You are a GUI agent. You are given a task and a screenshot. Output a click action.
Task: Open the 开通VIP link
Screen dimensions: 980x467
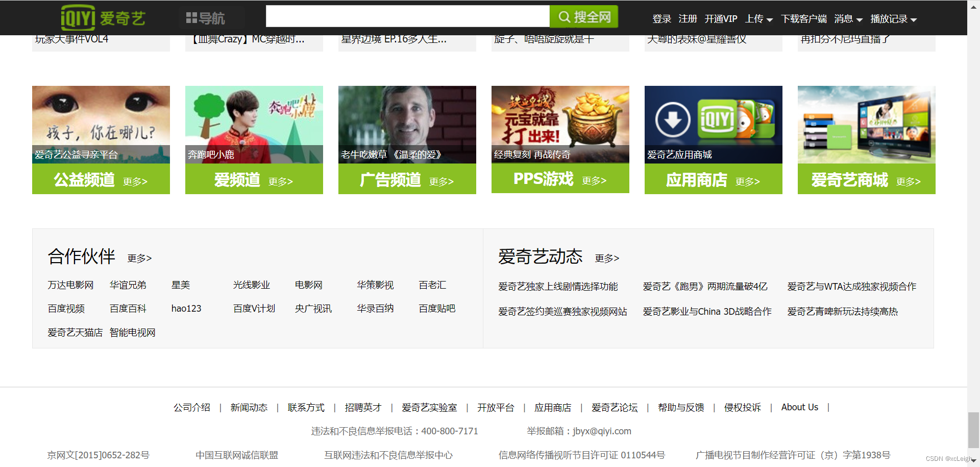(x=721, y=19)
